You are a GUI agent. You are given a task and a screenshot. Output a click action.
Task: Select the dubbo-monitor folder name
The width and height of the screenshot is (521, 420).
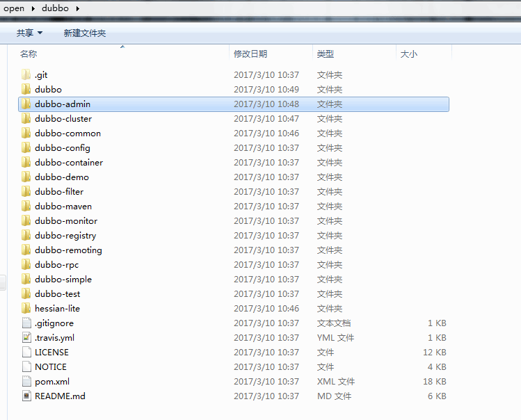click(x=66, y=221)
